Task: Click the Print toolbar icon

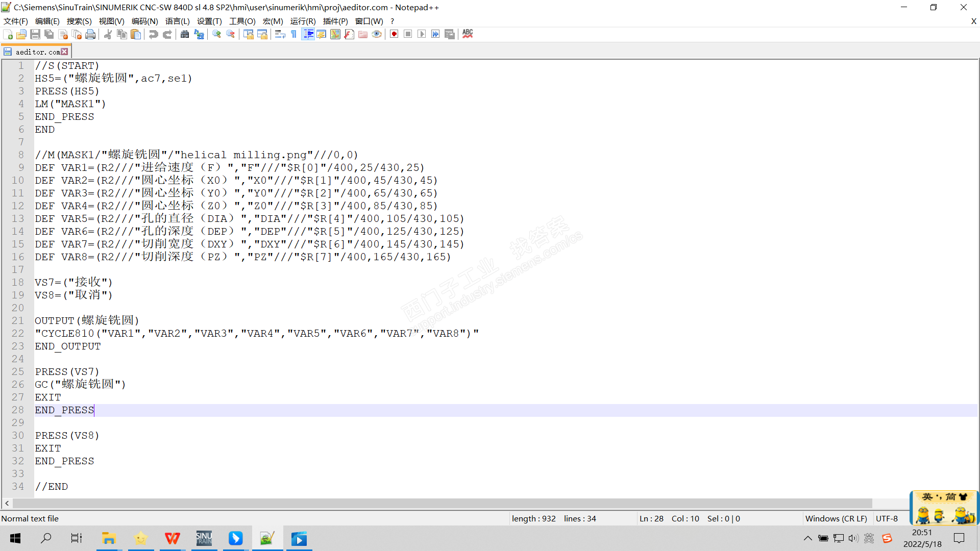Action: tap(90, 34)
